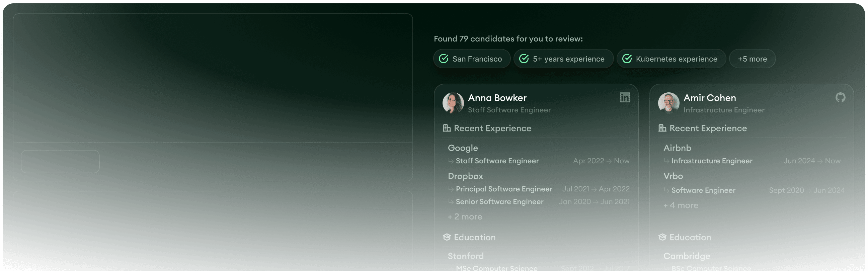868x271 pixels.
Task: Open Anna Bowker's LinkedIn profile icon
Action: pos(624,98)
